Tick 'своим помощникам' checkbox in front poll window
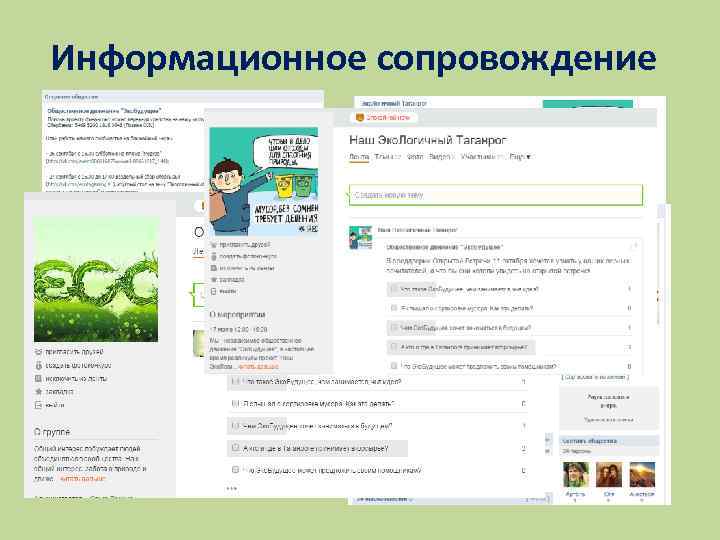 click(x=236, y=470)
